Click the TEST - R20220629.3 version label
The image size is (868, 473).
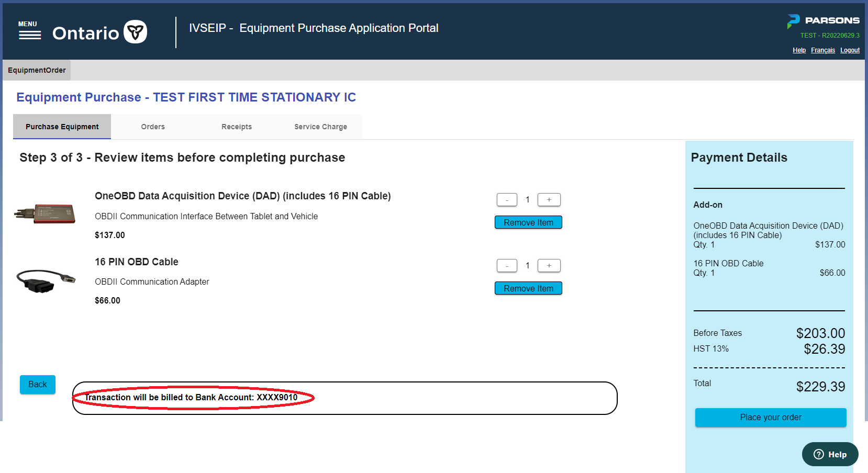coord(830,36)
